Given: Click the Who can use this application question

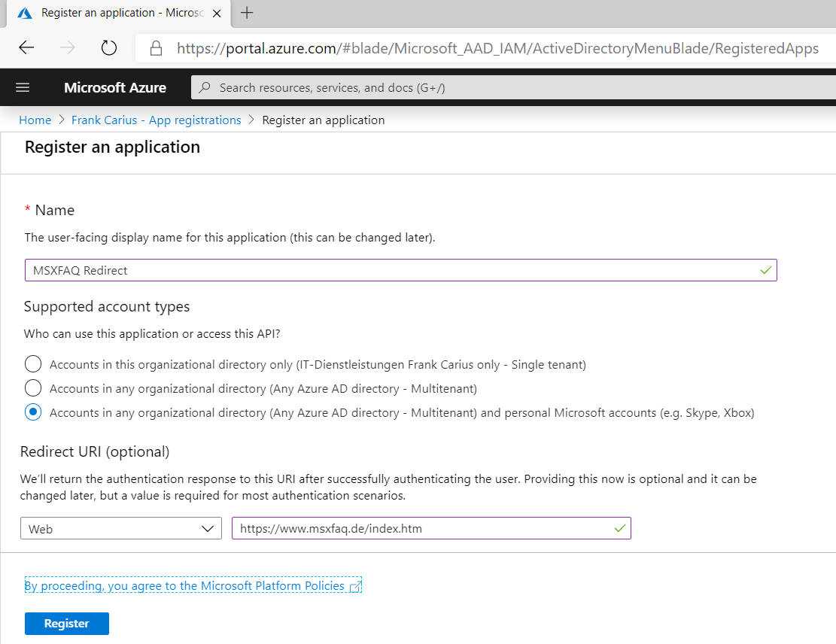Looking at the screenshot, I should (x=152, y=334).
